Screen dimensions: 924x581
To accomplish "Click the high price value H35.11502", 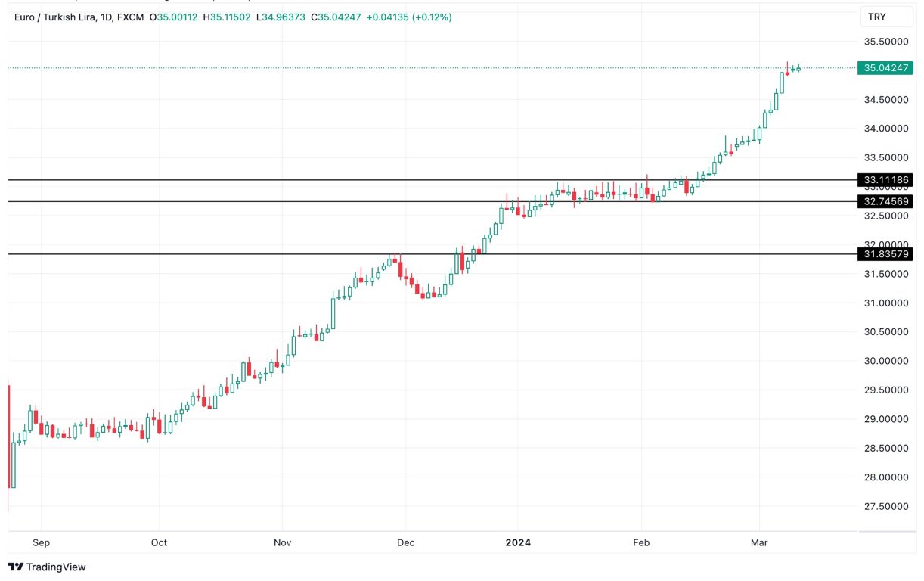I will (x=228, y=17).
